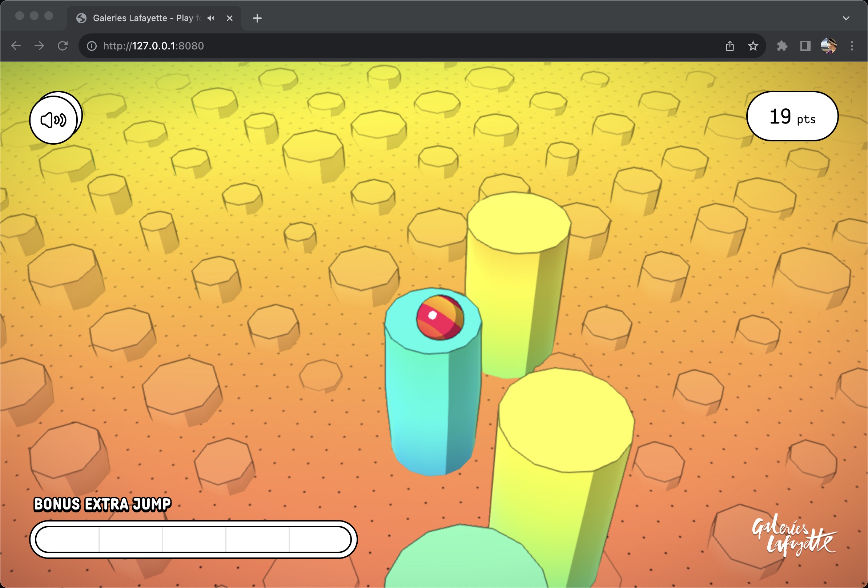Click the share page icon
The image size is (868, 588).
coord(730,46)
